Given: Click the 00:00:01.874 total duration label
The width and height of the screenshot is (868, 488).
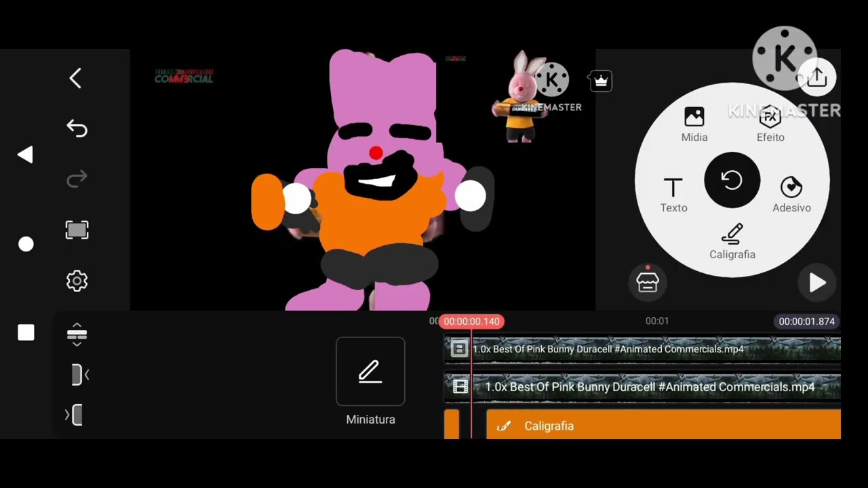Looking at the screenshot, I should coord(806,321).
